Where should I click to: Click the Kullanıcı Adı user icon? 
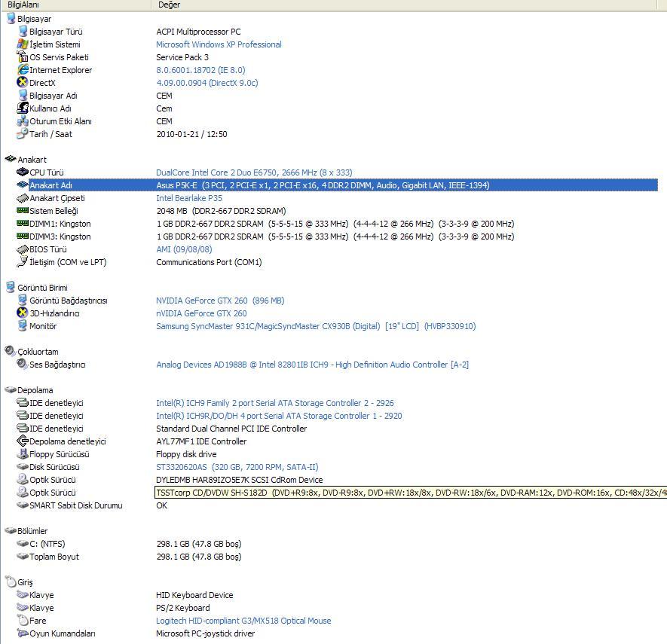(x=23, y=108)
